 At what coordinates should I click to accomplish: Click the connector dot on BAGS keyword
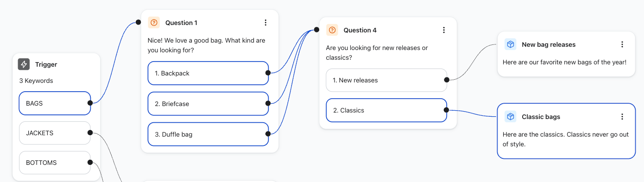point(90,103)
